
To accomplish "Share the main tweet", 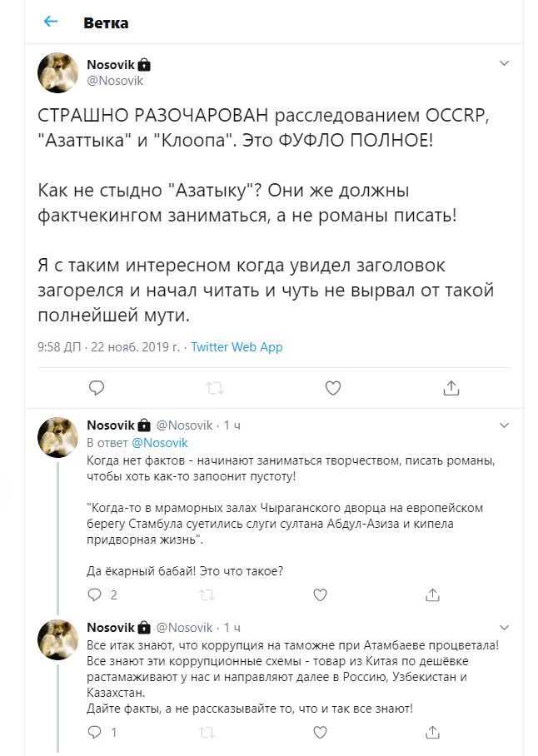I will tap(451, 387).
